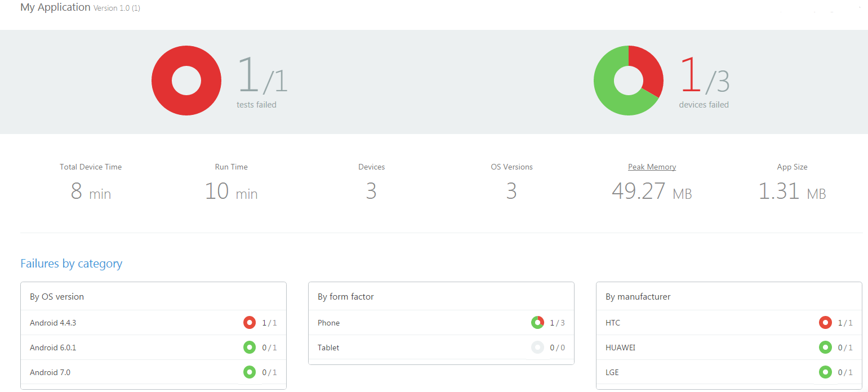
Task: Click the 1/1 count in the HTC row
Action: 845,323
